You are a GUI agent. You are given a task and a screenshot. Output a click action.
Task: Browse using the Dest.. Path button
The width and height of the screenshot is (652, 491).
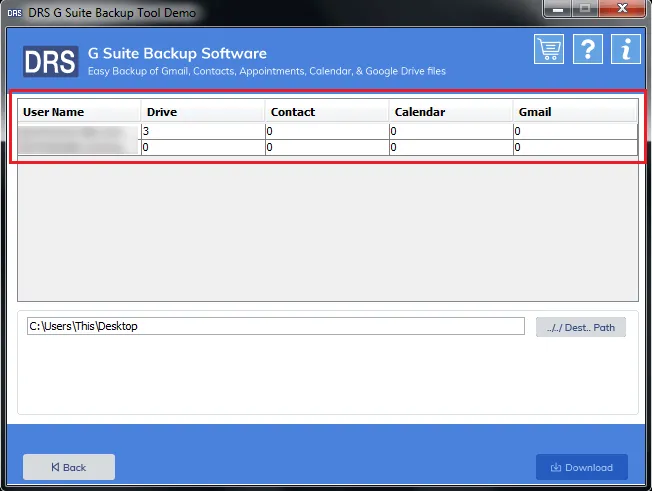pyautogui.click(x=580, y=327)
